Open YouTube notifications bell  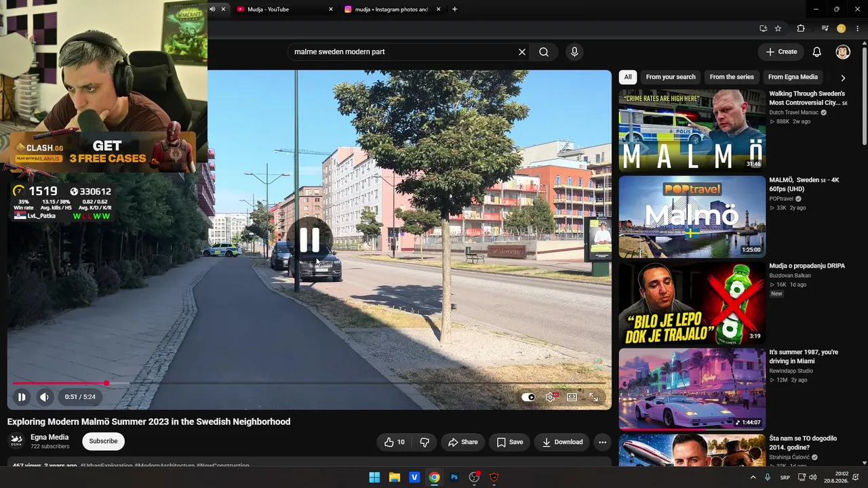click(x=817, y=52)
